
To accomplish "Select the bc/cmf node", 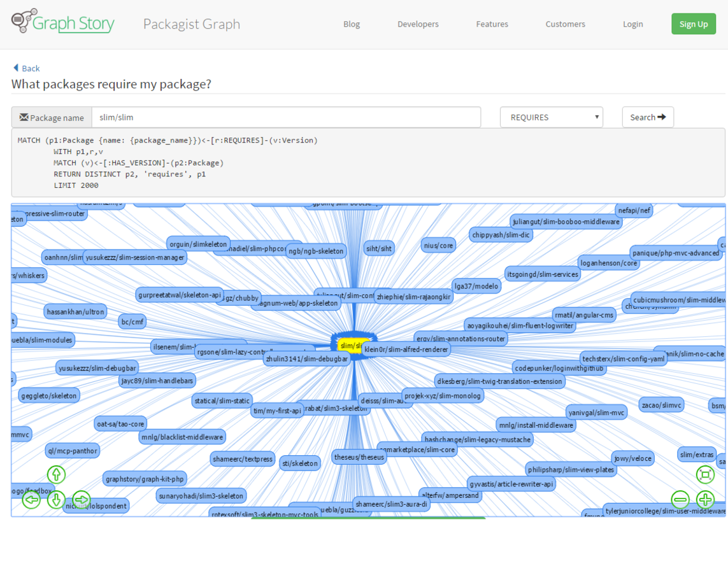I will (x=132, y=322).
